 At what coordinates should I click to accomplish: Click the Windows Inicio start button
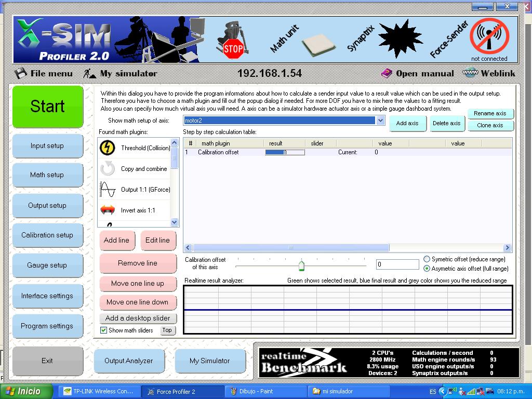click(26, 391)
